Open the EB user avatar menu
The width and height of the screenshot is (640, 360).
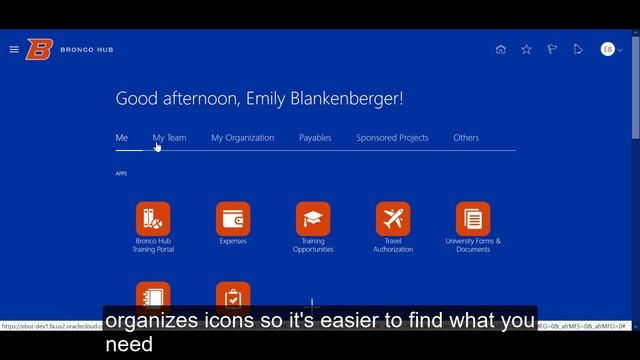click(x=608, y=49)
